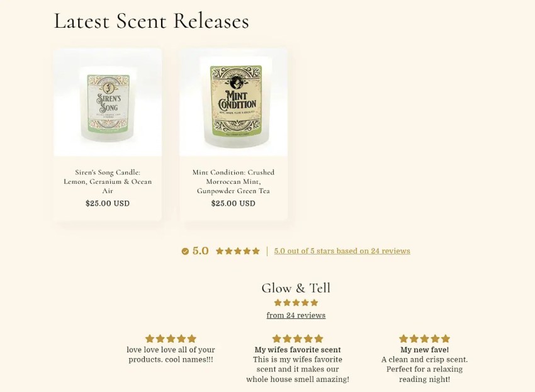Click the star rating next to 5.0
535x392 pixels.
click(238, 251)
